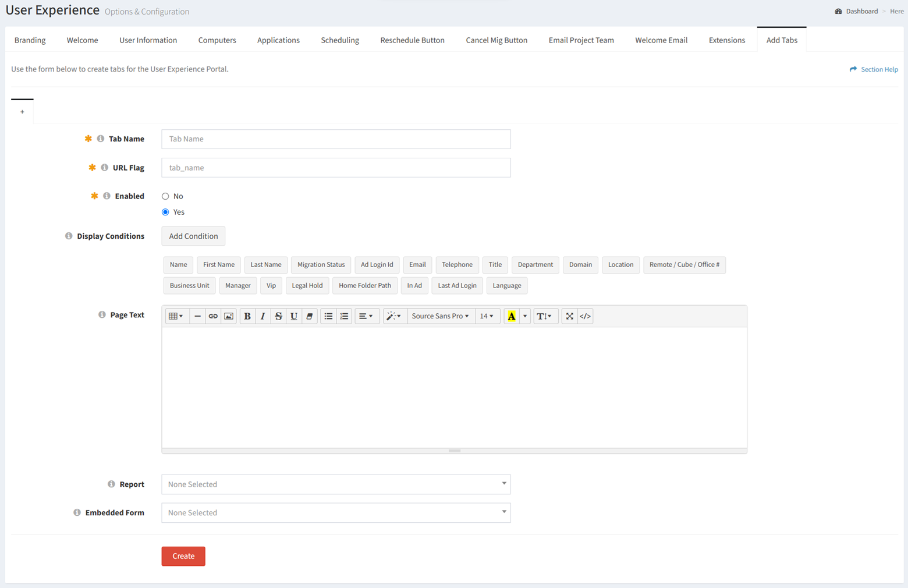Apply the yellow highlight A color
908x588 pixels.
click(x=512, y=316)
